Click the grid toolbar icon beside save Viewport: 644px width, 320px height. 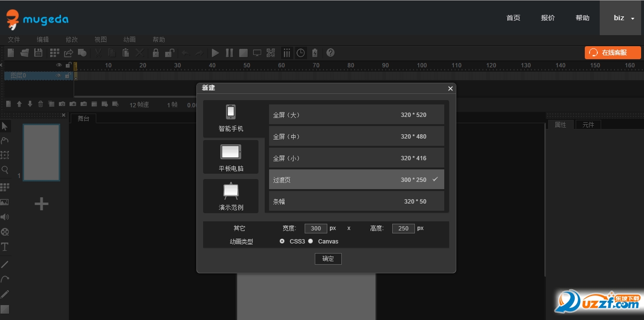point(54,53)
